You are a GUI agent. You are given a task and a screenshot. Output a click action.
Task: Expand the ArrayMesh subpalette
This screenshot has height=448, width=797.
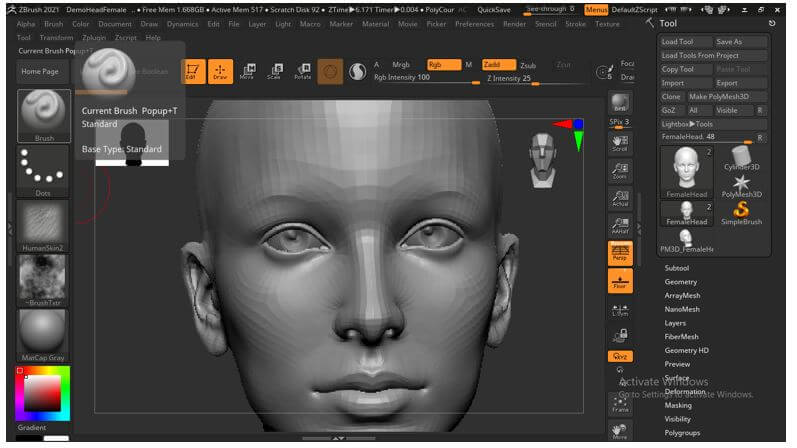point(682,295)
